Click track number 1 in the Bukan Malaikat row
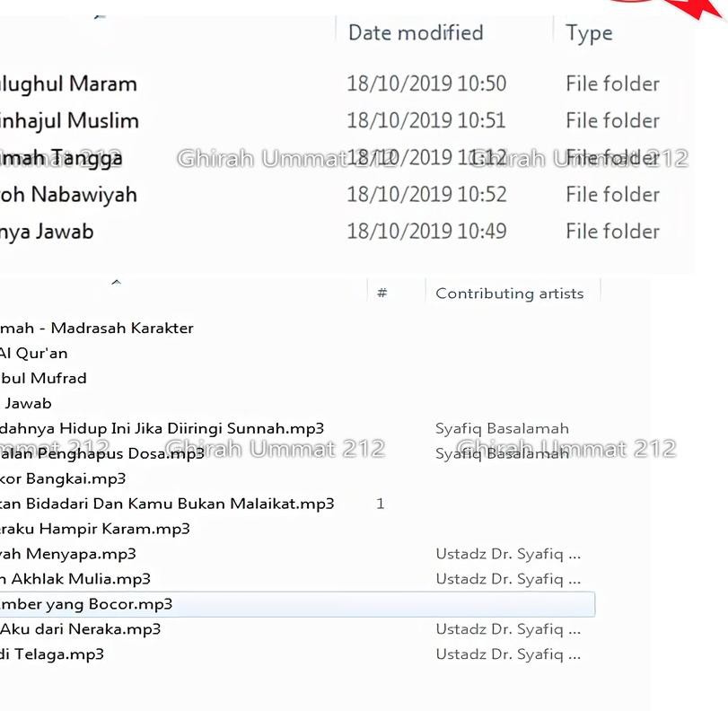 point(381,504)
